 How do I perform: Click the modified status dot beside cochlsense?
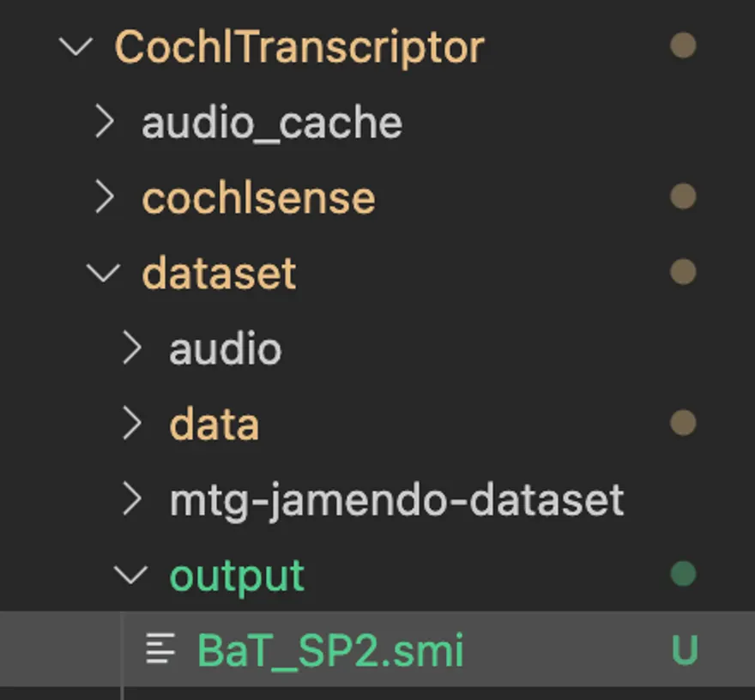click(x=683, y=197)
